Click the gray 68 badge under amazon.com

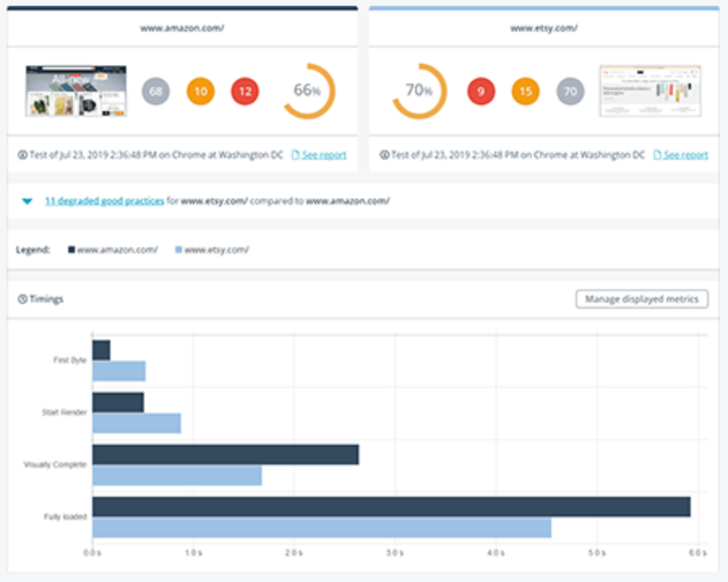coord(156,91)
